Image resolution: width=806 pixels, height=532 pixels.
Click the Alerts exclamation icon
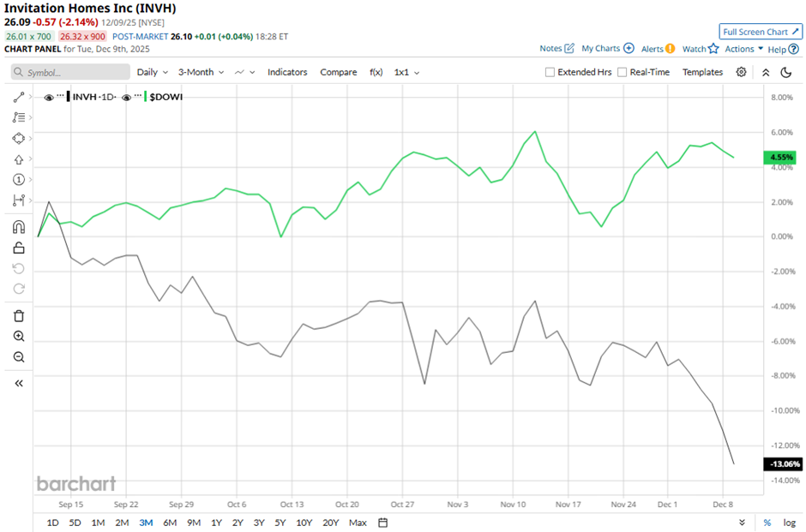(x=670, y=49)
